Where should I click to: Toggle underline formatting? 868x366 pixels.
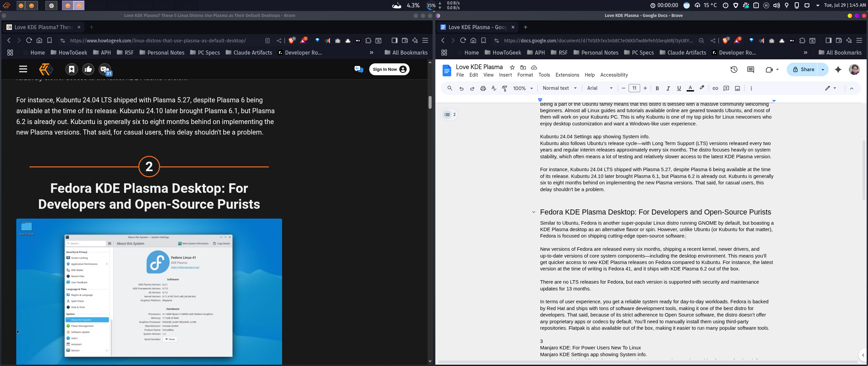pyautogui.click(x=678, y=88)
